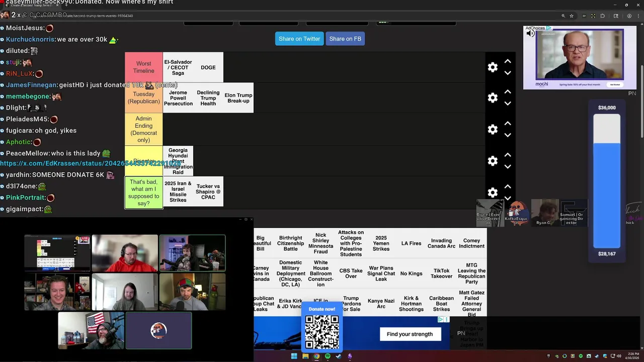Viewport: 644px width, 362px height.
Task: Open File Explorer from the taskbar
Action: [305, 356]
